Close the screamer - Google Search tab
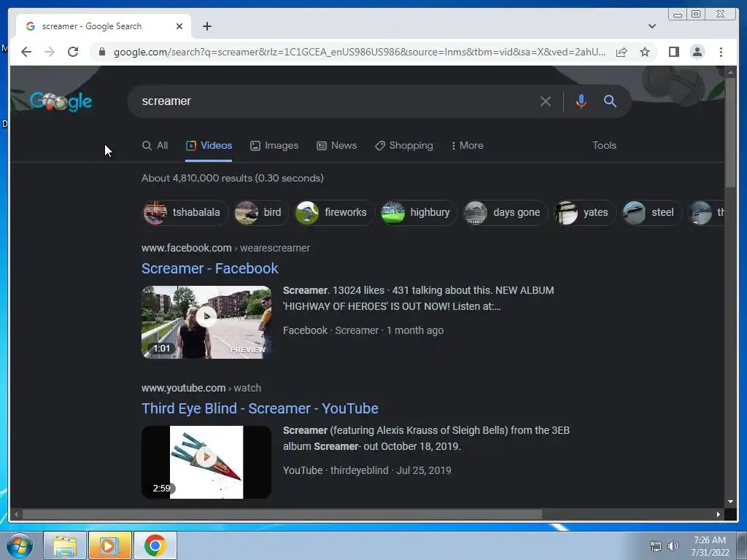747x560 pixels. click(x=179, y=26)
